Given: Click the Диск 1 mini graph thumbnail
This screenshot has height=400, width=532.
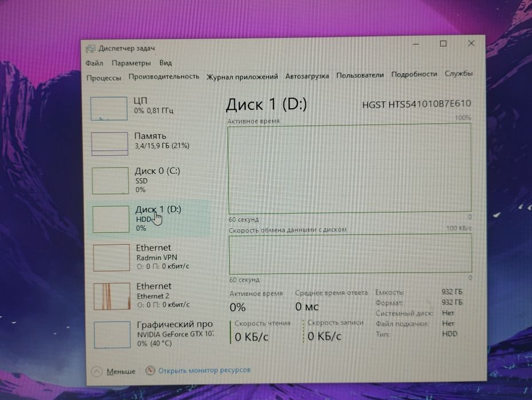Looking at the screenshot, I should 111,219.
